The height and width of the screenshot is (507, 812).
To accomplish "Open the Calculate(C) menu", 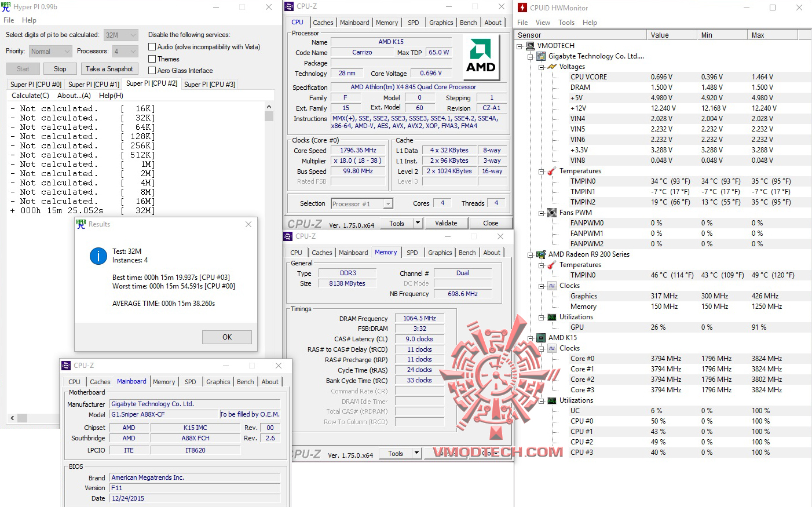I will [x=30, y=96].
